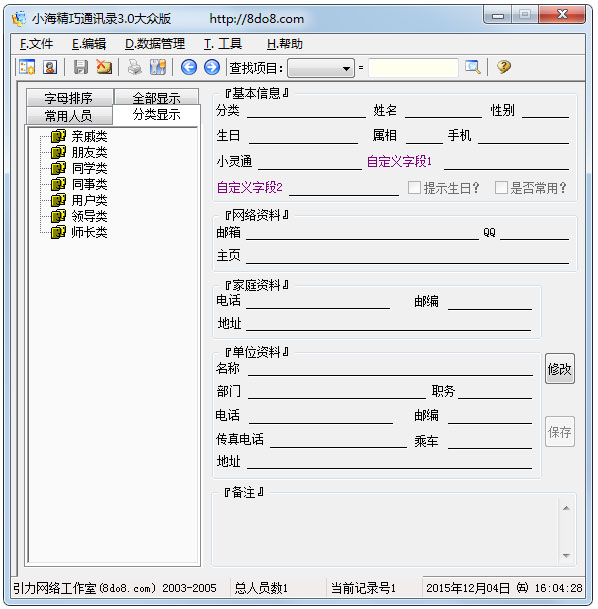Click the 保存 button
The width and height of the screenshot is (598, 609).
560,432
